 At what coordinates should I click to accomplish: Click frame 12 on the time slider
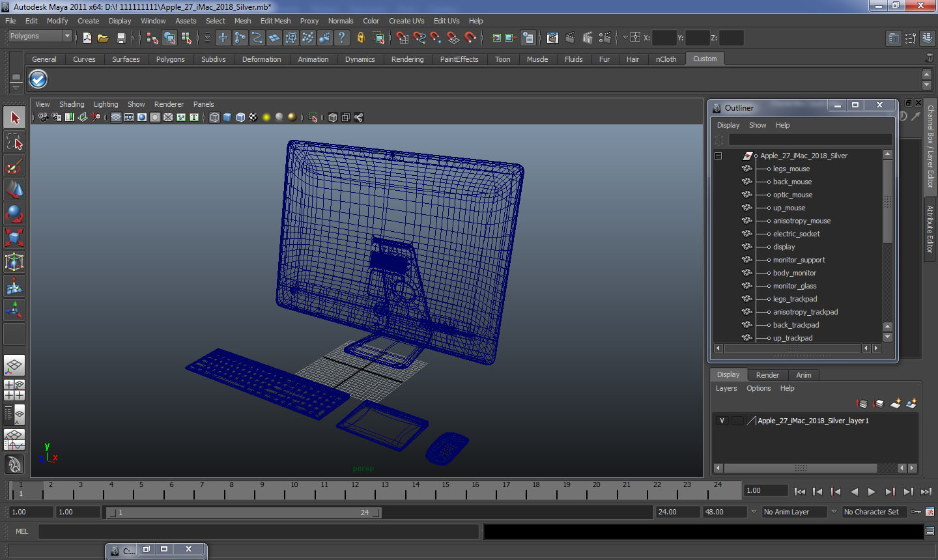click(355, 489)
